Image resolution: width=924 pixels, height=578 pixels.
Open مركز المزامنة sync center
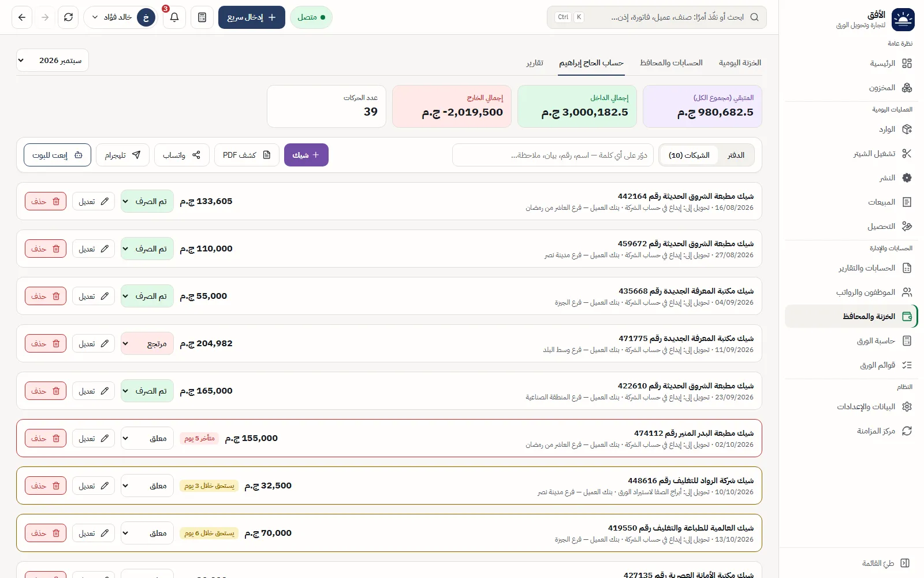(851, 431)
